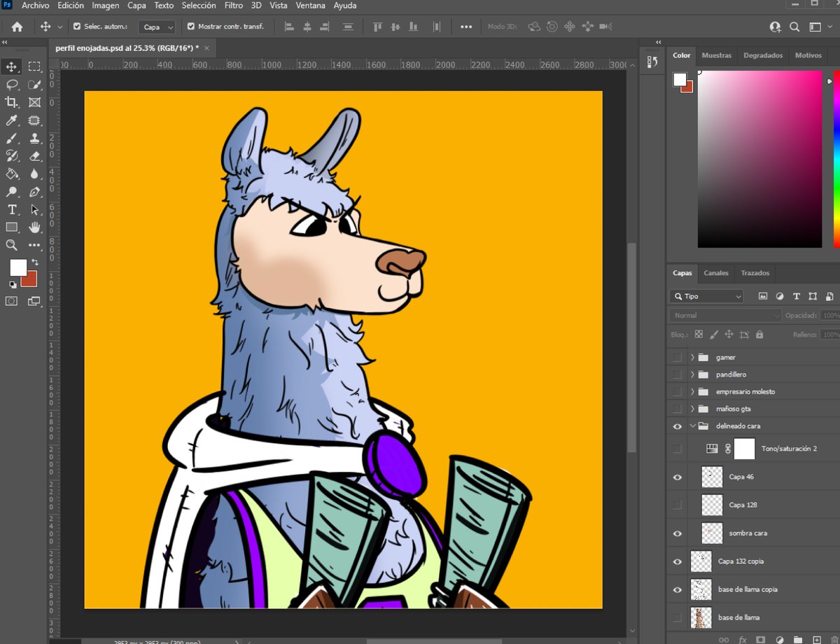
Task: Select the Eraser tool
Action: pyautogui.click(x=34, y=156)
